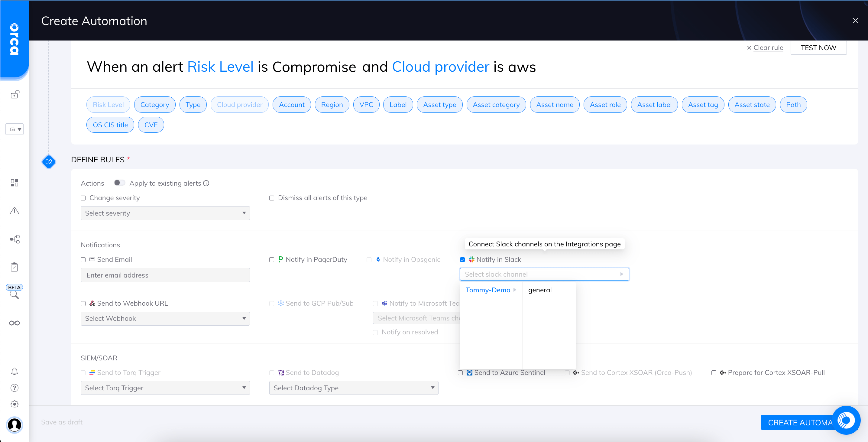Check the Change severity checkbox
Viewport: 868px width, 442px height.
(x=83, y=198)
